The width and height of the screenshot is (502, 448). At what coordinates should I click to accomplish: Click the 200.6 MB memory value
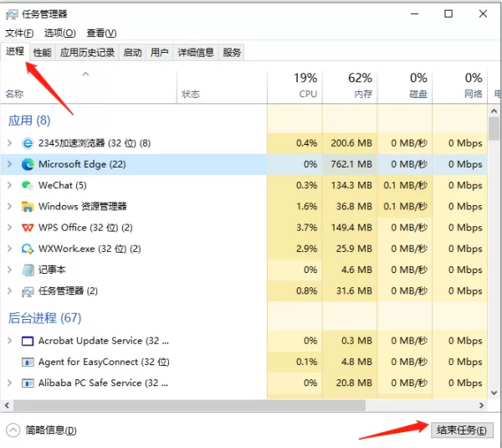351,143
